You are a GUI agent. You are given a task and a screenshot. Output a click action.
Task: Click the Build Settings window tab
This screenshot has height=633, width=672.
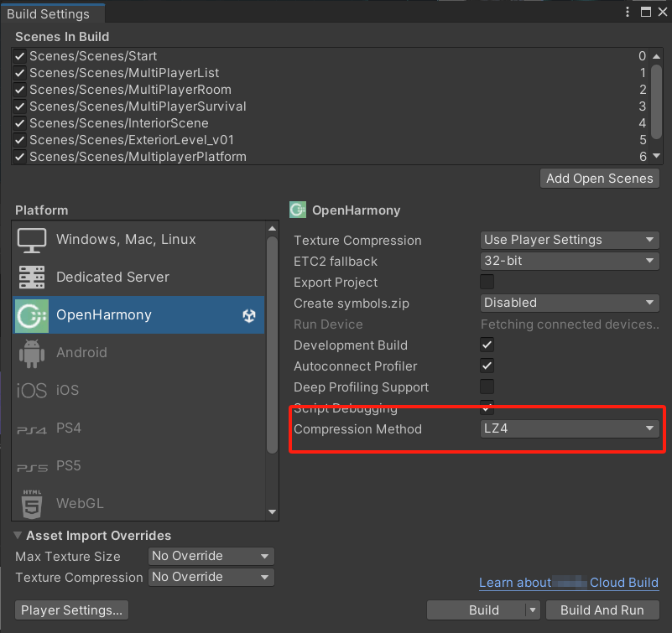click(x=48, y=13)
